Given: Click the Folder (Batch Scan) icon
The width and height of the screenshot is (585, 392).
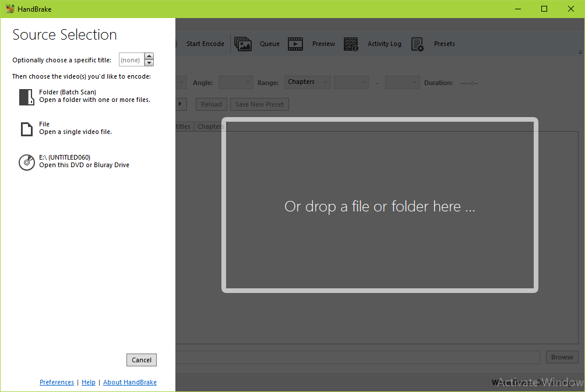Looking at the screenshot, I should click(26, 97).
